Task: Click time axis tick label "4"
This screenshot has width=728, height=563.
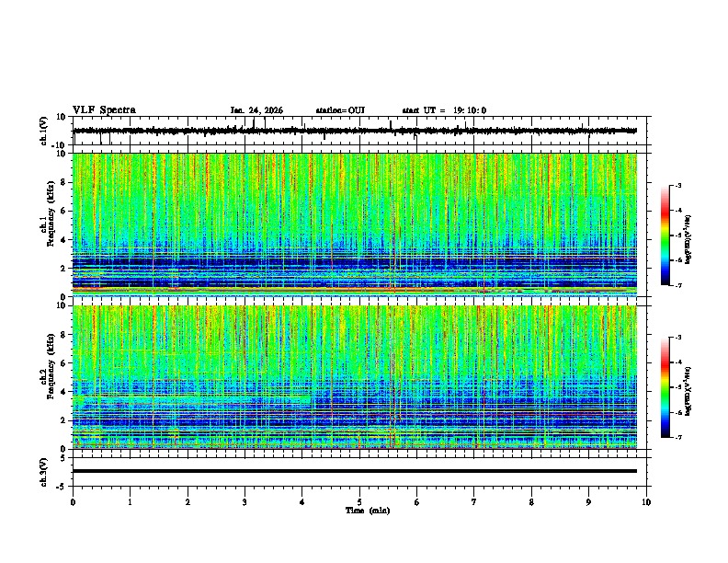Action: point(302,502)
